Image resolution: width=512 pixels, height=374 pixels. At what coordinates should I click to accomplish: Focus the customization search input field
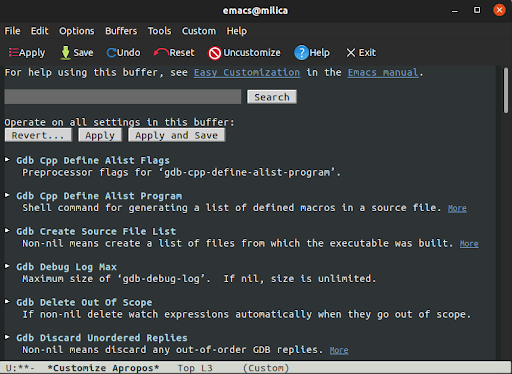tap(123, 97)
